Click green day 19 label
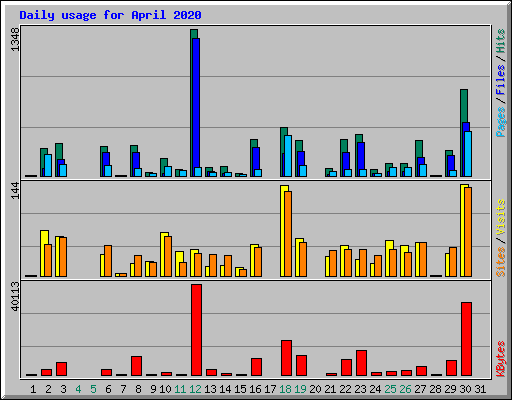This screenshot has height=400, width=512. (x=300, y=389)
